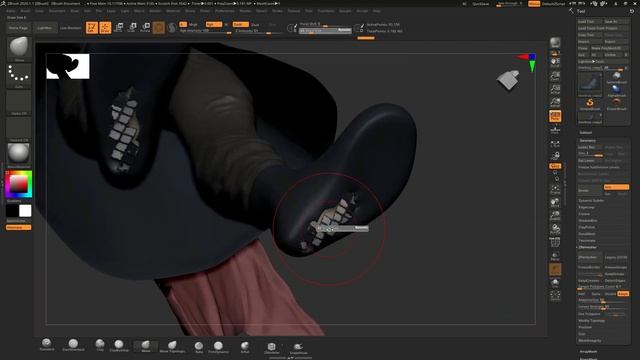This screenshot has width=640, height=360.
Task: Select the hPolish brush
Action: tap(199, 347)
